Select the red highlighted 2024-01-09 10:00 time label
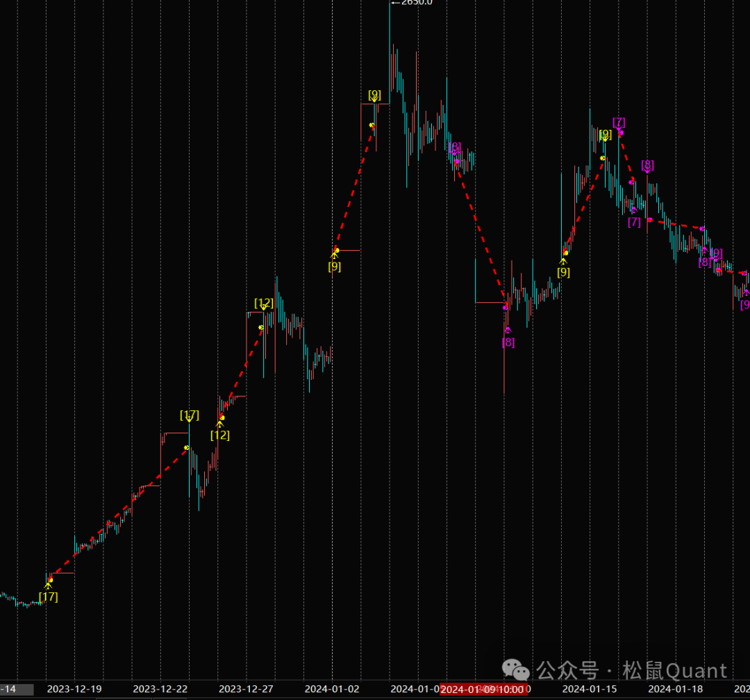The width and height of the screenshot is (750, 700). [483, 690]
